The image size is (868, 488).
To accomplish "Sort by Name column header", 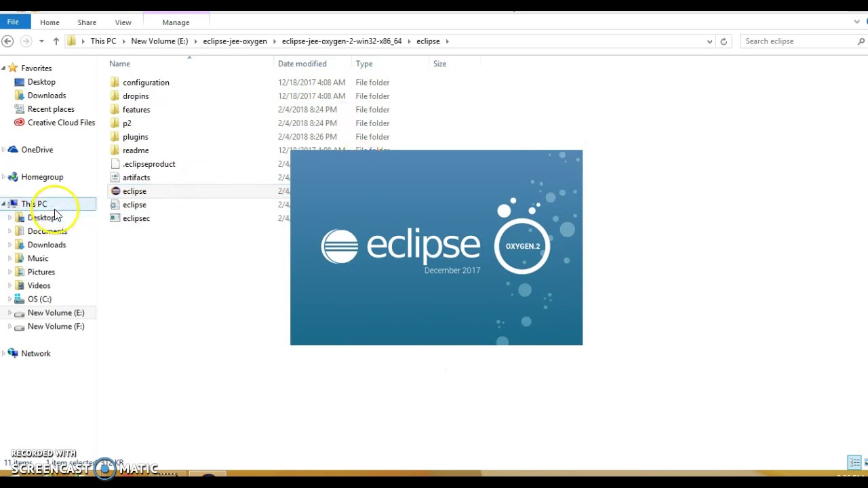I will [x=119, y=64].
